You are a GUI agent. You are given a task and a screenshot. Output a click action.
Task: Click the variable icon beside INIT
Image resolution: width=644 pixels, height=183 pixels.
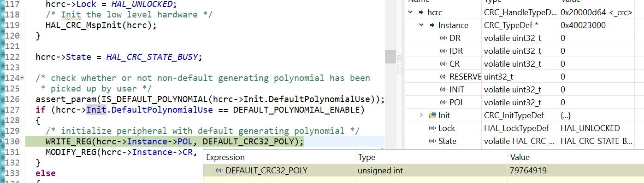pyautogui.click(x=443, y=90)
